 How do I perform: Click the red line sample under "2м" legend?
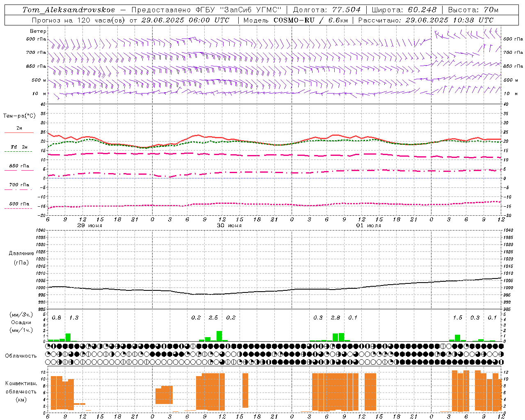[x=19, y=133]
